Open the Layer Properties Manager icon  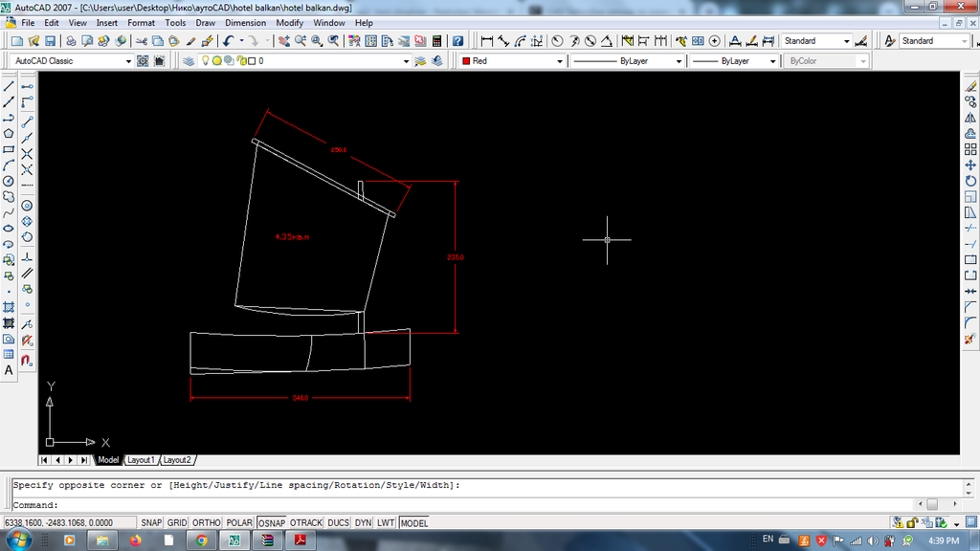[x=189, y=61]
